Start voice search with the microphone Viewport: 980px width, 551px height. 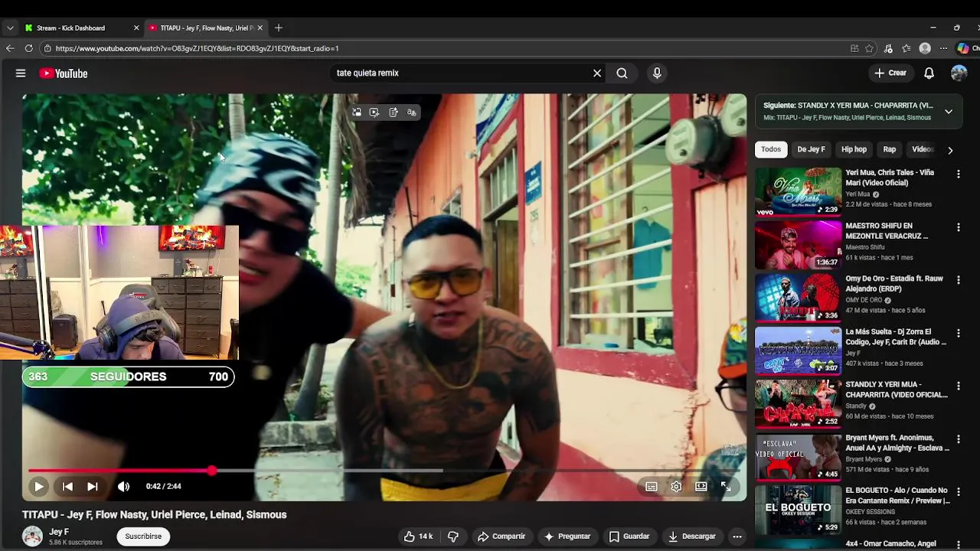click(656, 73)
